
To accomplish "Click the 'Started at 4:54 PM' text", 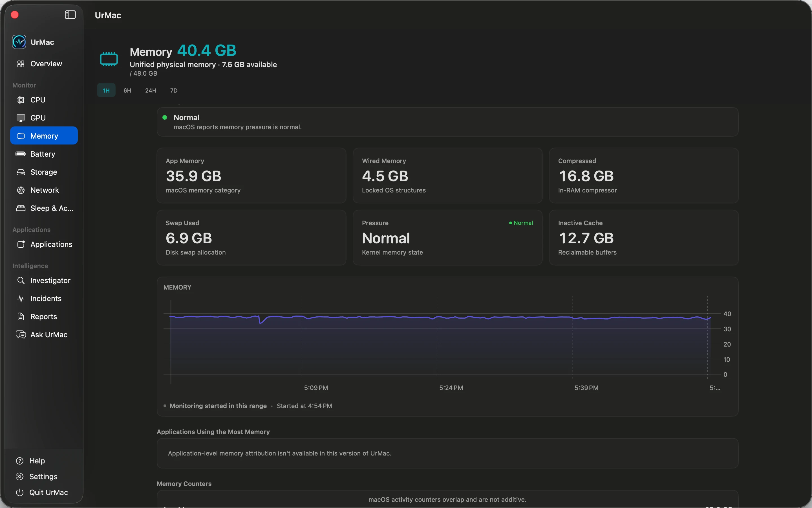I will (304, 406).
